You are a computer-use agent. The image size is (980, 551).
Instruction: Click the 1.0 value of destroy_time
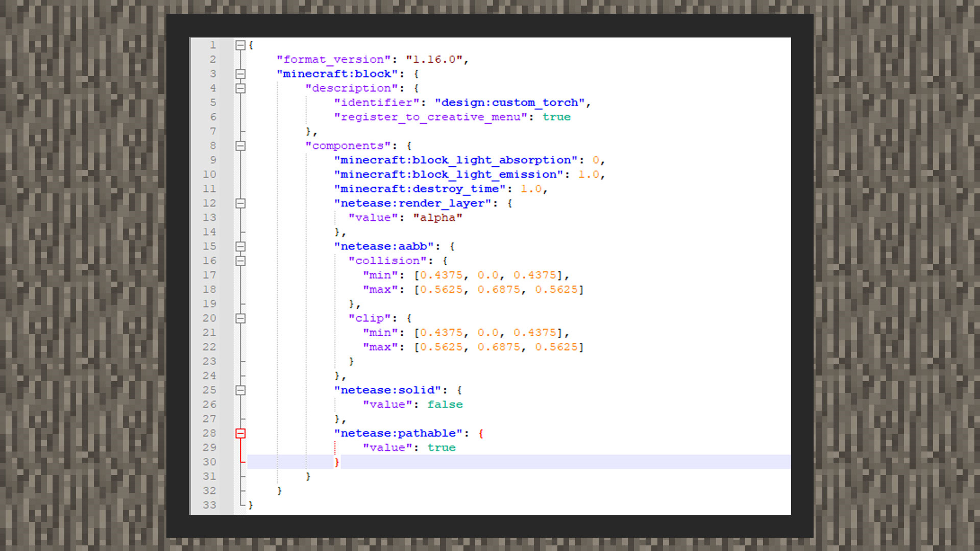[531, 189]
